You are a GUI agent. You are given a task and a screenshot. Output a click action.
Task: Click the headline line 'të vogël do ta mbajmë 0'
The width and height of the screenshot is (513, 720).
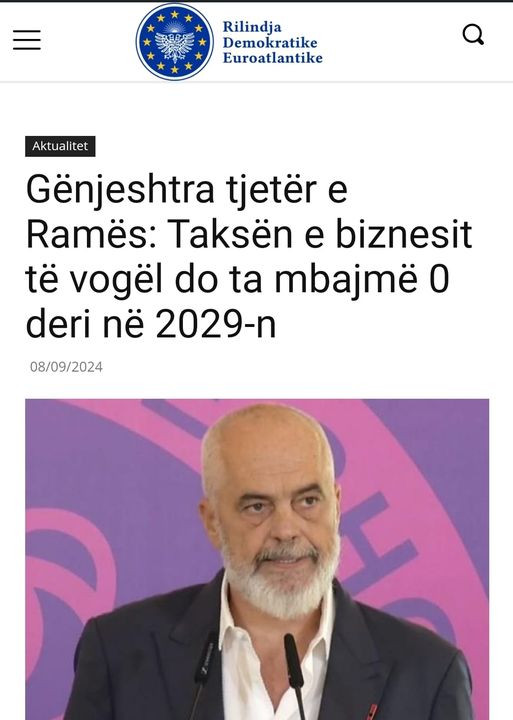pos(237,280)
